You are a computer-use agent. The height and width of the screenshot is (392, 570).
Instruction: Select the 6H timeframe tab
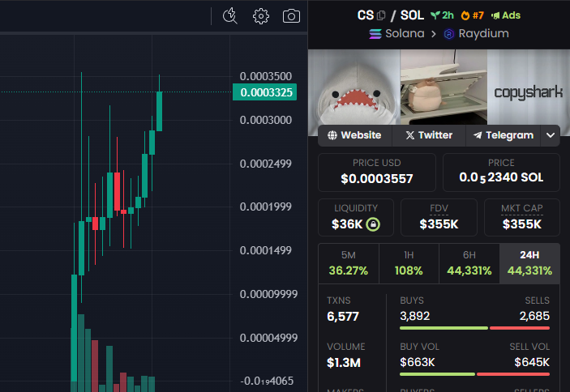pyautogui.click(x=469, y=263)
